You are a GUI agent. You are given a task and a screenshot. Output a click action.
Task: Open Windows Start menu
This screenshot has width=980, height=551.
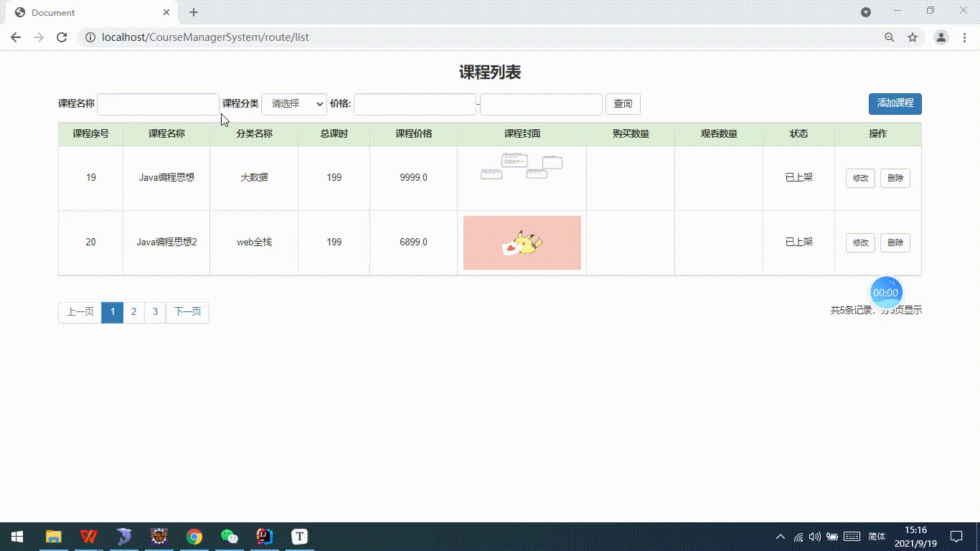[17, 537]
